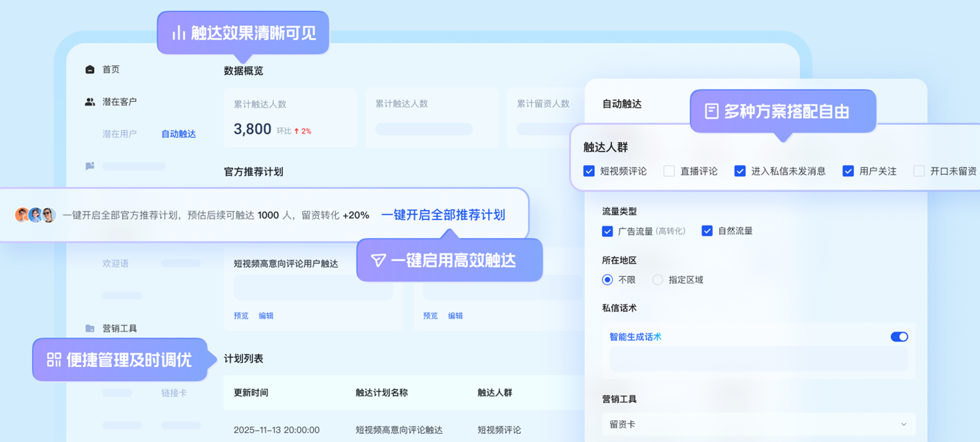Uncheck the 广告流量 traffic type checkbox
The height and width of the screenshot is (442, 980).
[607, 231]
